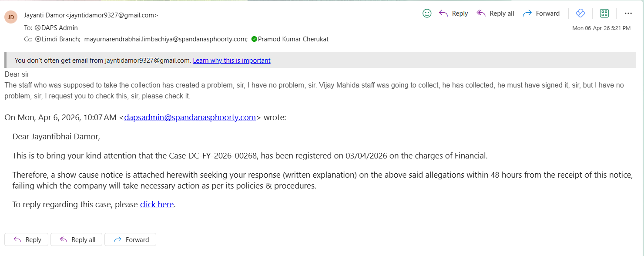
Task: Click the status icon beside Limdi Branch
Action: tap(38, 39)
